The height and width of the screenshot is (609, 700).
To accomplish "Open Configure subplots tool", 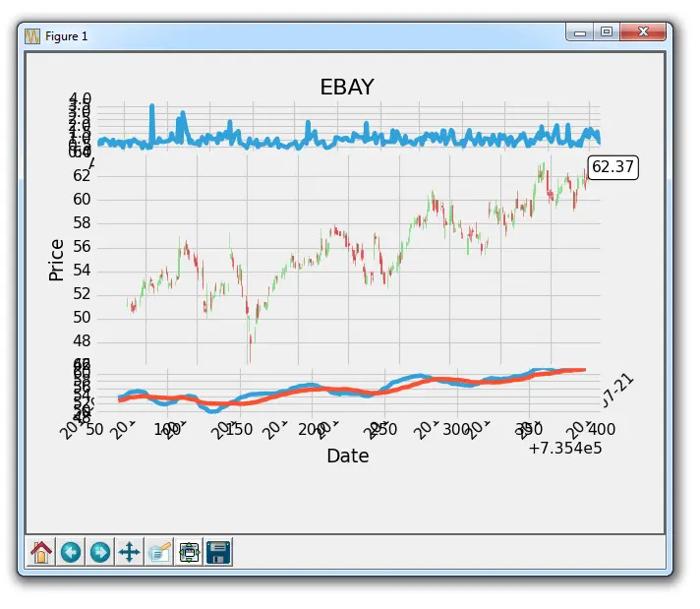I will pos(190,552).
